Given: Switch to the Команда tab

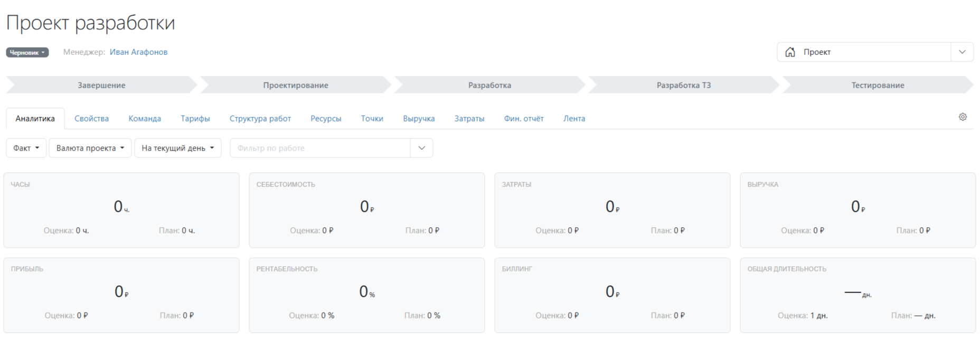Looking at the screenshot, I should (145, 119).
